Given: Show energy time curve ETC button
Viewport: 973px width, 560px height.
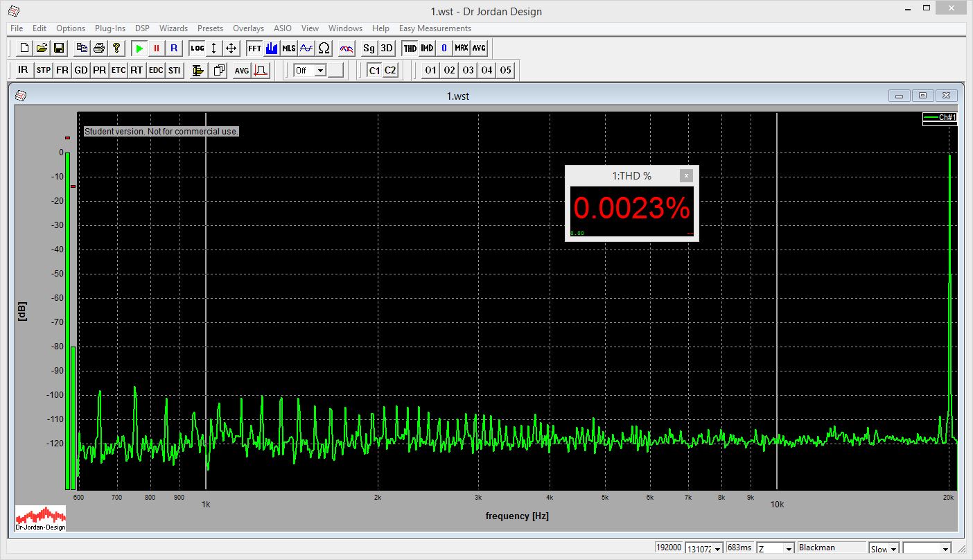Looking at the screenshot, I should pos(119,70).
